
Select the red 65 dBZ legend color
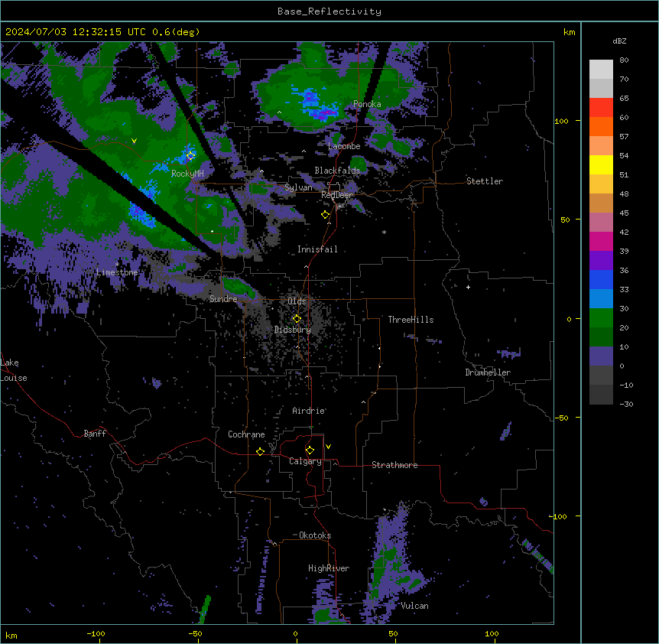[x=601, y=107]
